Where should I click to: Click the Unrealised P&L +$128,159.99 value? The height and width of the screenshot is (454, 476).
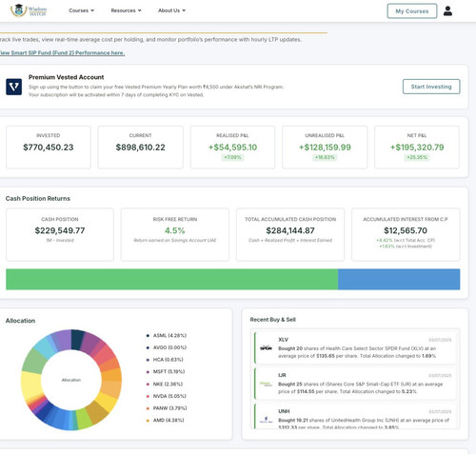pyautogui.click(x=325, y=148)
